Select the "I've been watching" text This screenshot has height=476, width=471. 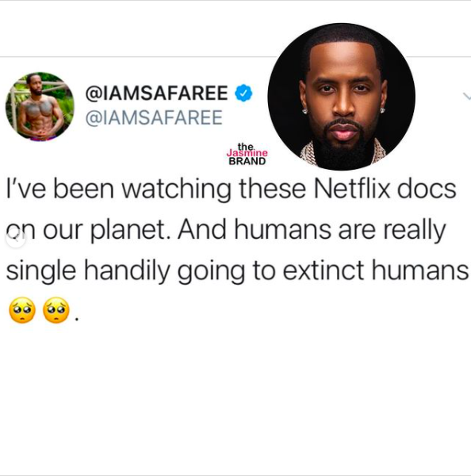coord(118,190)
